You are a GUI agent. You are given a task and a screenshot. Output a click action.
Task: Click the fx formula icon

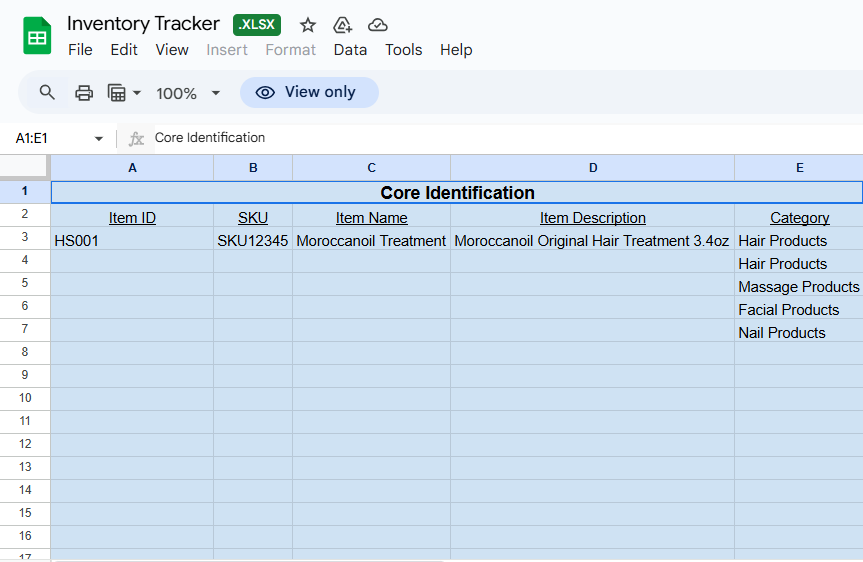point(137,138)
